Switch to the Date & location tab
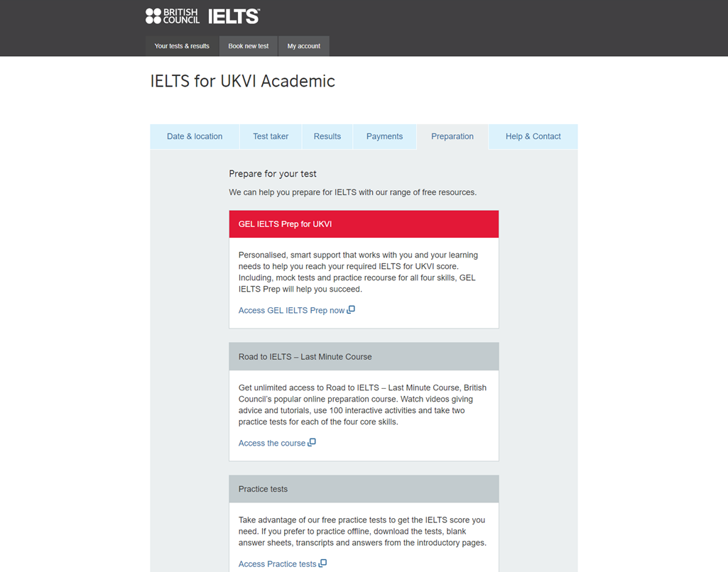Image resolution: width=728 pixels, height=572 pixels. click(x=195, y=136)
